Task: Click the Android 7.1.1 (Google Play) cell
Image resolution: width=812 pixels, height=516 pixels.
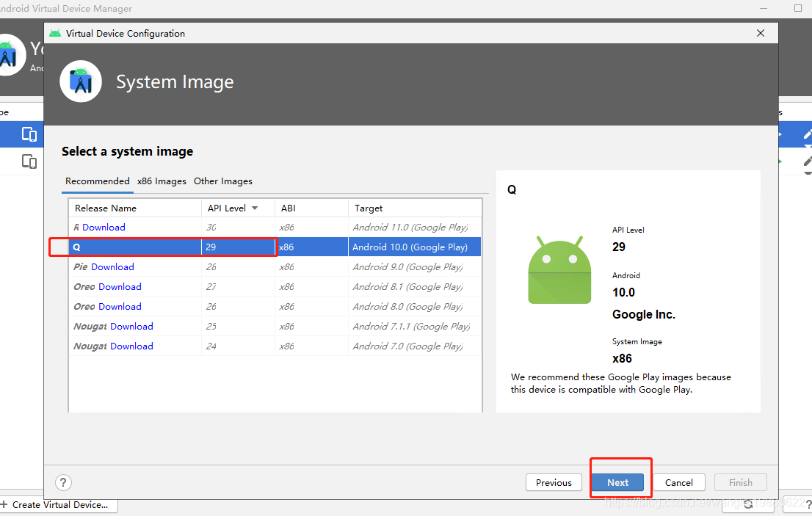Action: pyautogui.click(x=415, y=327)
